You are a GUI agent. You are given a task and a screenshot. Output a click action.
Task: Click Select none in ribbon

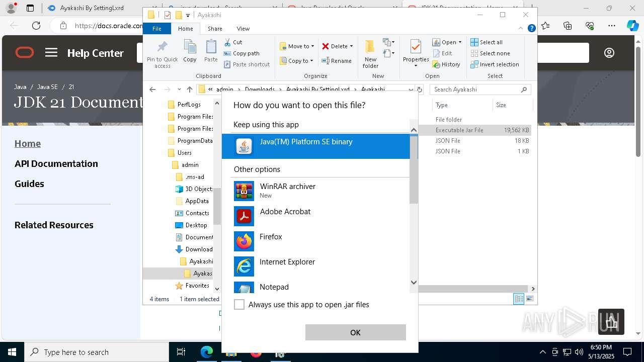(490, 53)
